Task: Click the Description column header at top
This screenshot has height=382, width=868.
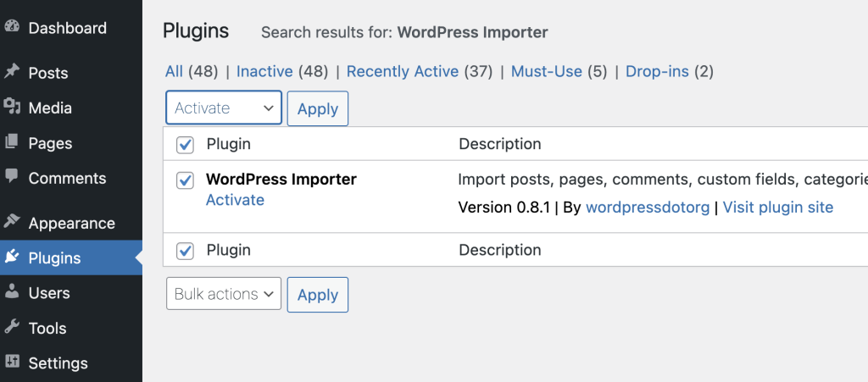Action: (500, 144)
